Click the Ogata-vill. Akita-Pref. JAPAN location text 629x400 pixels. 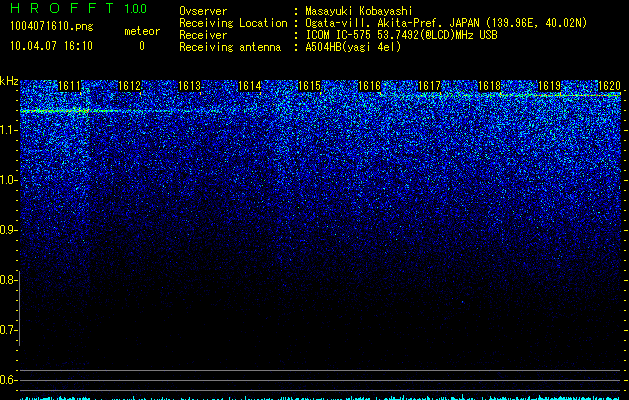pos(446,24)
